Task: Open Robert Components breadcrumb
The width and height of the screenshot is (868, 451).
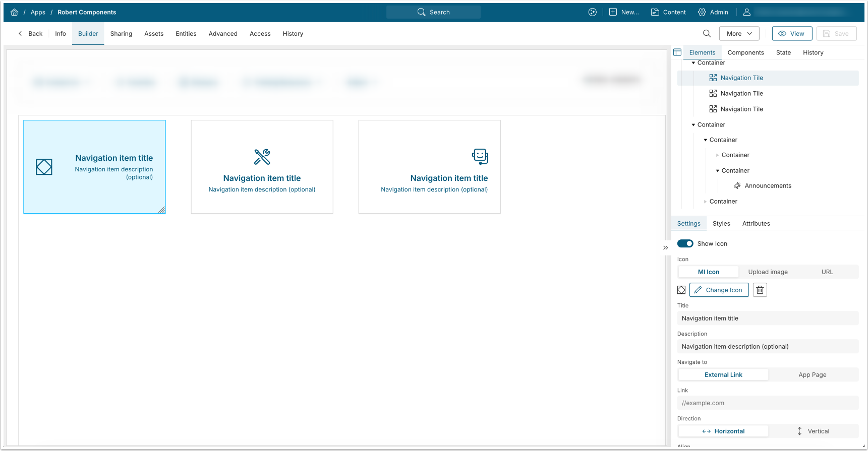Action: coord(87,12)
